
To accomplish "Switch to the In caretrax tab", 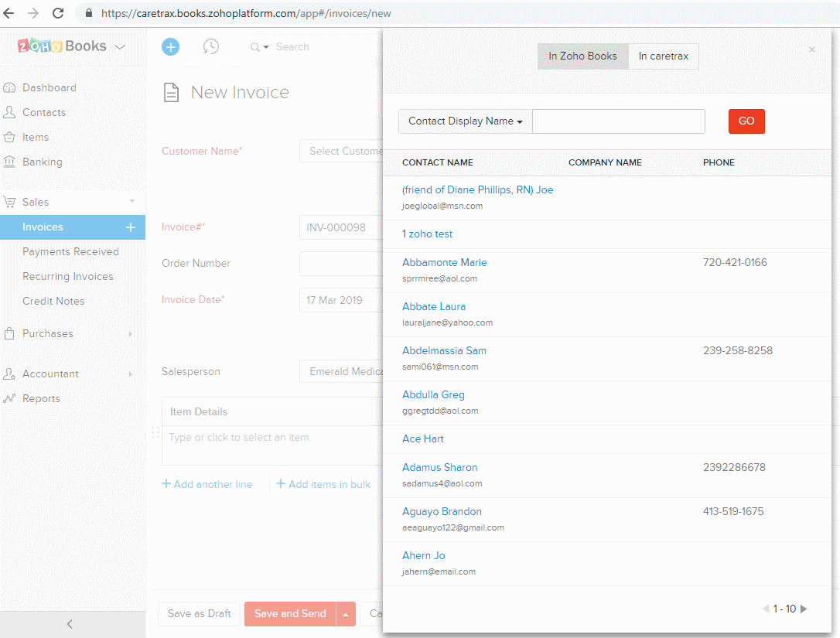I will 663,56.
